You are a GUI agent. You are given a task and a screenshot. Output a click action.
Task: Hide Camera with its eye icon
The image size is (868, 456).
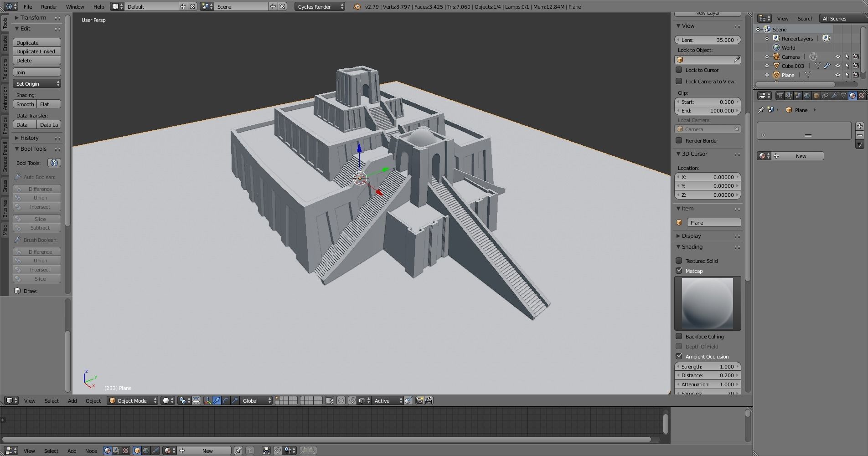pos(837,56)
